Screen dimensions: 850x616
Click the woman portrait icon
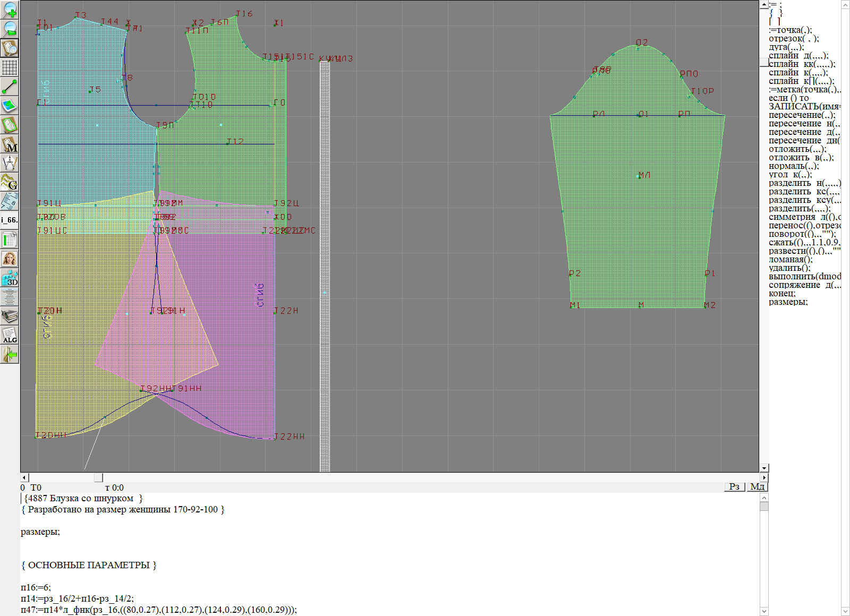(x=10, y=259)
